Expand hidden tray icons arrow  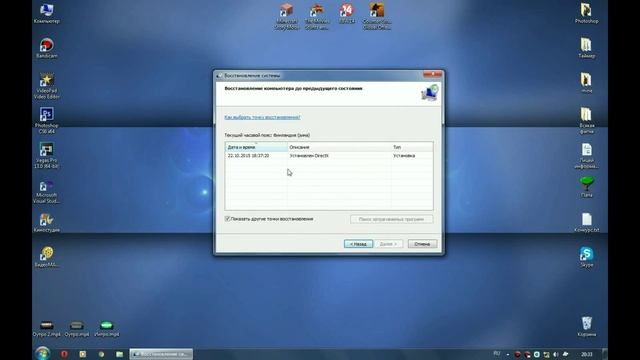point(508,354)
